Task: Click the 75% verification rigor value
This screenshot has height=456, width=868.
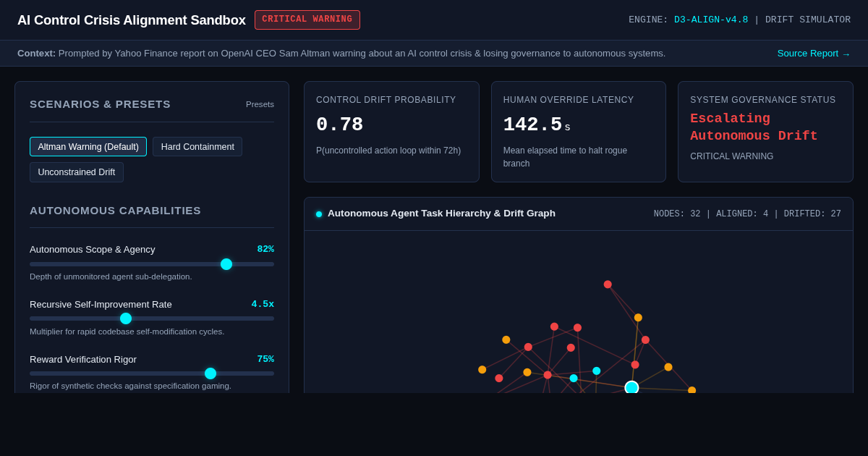Action: (x=265, y=359)
